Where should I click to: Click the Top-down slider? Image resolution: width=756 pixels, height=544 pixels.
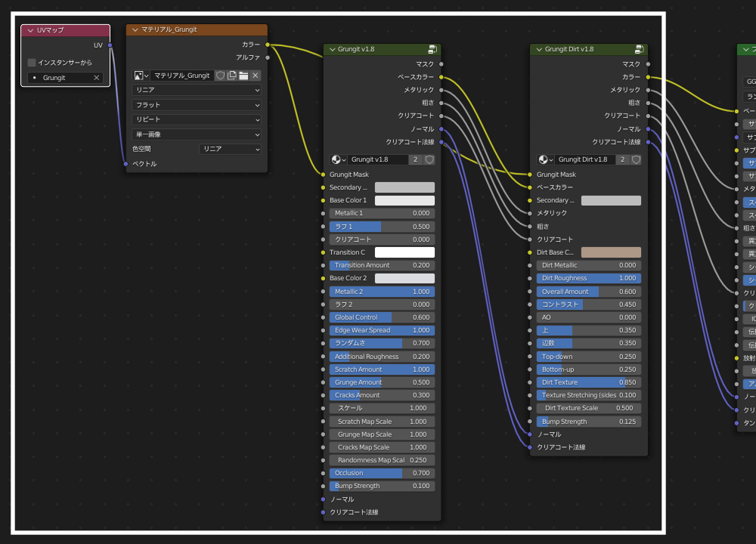pos(589,357)
